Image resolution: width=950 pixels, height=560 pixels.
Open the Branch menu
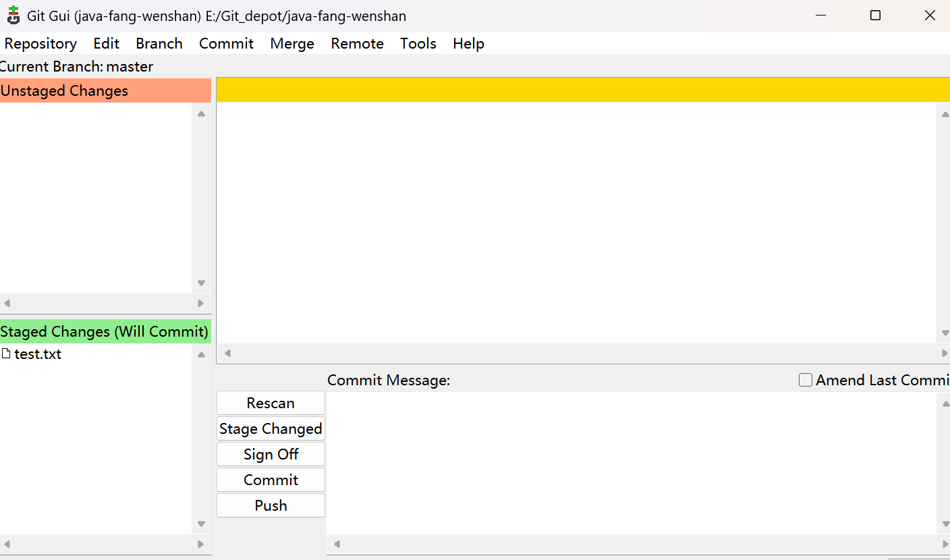click(159, 43)
